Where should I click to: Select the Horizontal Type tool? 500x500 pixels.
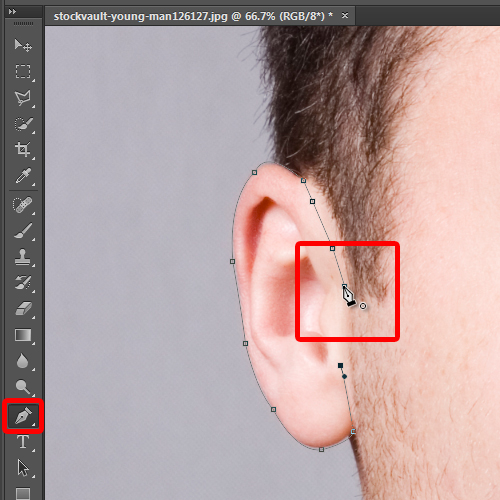pyautogui.click(x=23, y=442)
